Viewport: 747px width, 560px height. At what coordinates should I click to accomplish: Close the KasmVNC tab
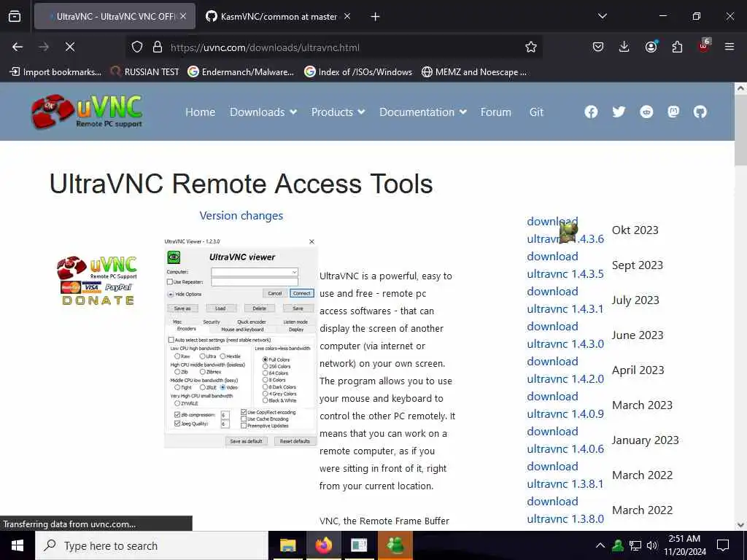[x=347, y=17]
